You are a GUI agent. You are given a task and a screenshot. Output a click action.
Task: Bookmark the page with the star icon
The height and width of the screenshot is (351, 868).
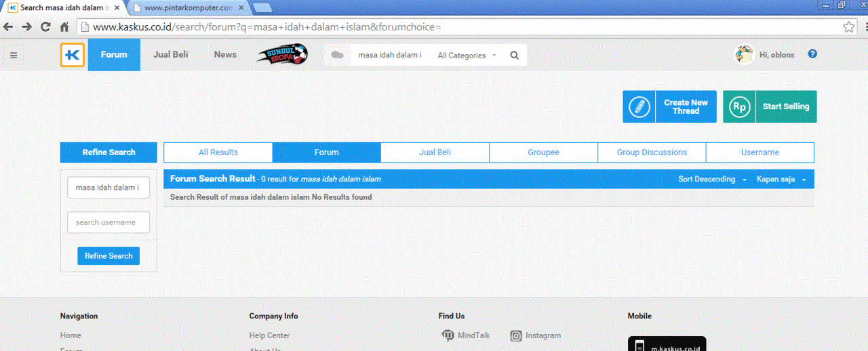tap(849, 27)
